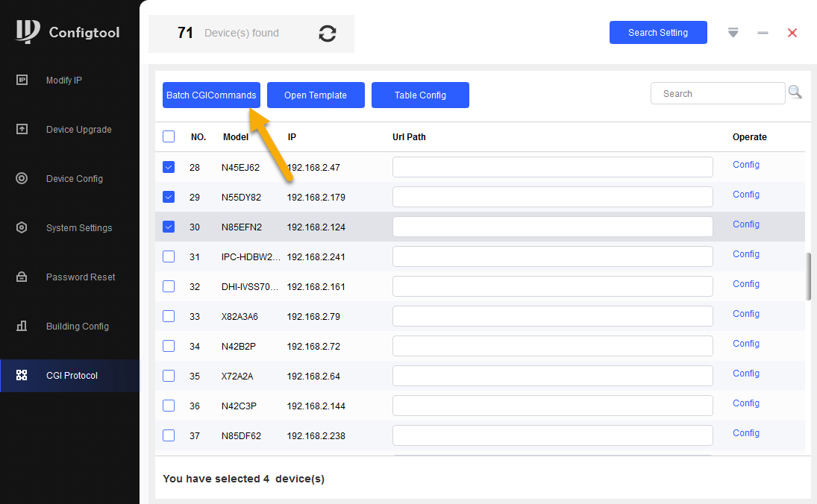Screen dimensions: 817x504
Task: Click the Open Template button
Action: point(316,95)
